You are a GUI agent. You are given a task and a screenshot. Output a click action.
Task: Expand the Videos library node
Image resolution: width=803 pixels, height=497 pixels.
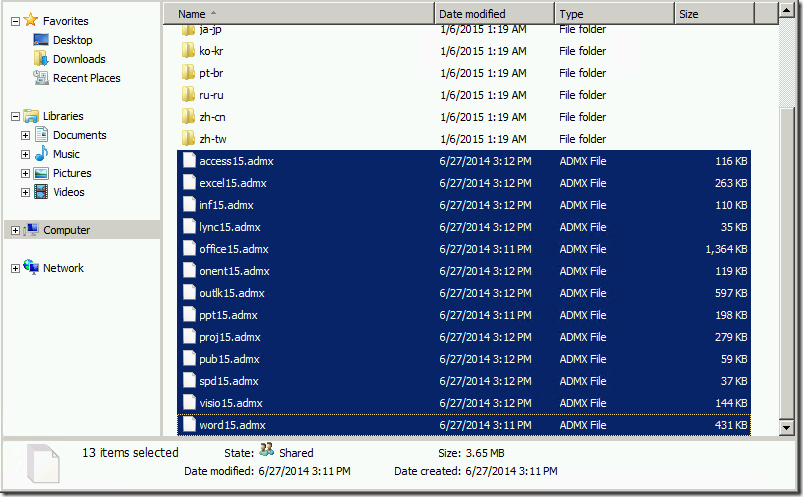tap(25, 192)
